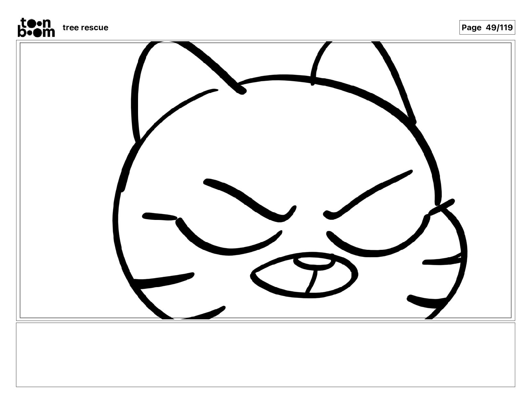
Task: Select the 'tree rescue' project title
Action: [x=85, y=28]
